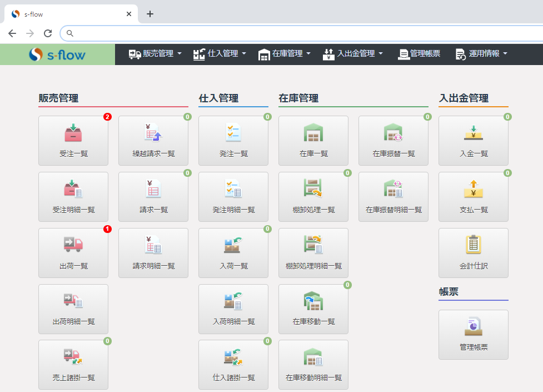Expand the 入出金管理 dropdown
Viewport: 543px width, 392px height.
click(x=353, y=54)
